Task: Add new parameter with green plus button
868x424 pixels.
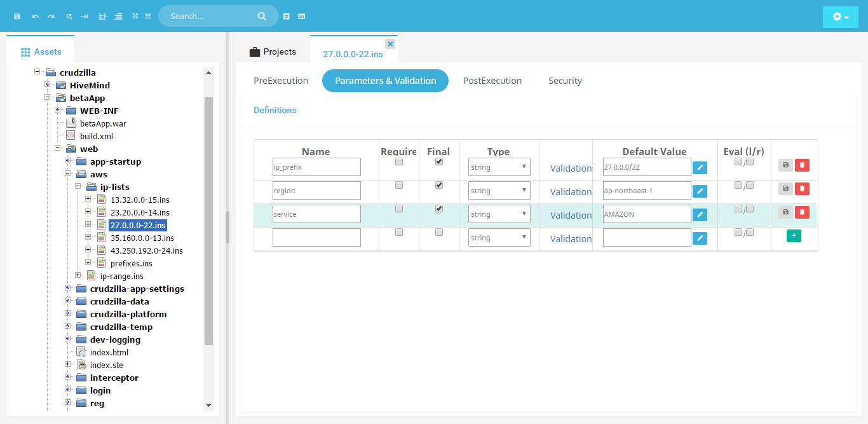Action: pyautogui.click(x=794, y=236)
